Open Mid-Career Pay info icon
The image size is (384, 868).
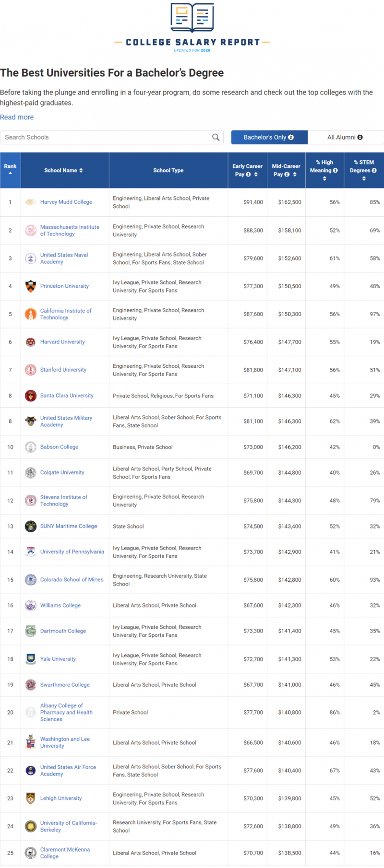[x=287, y=175]
